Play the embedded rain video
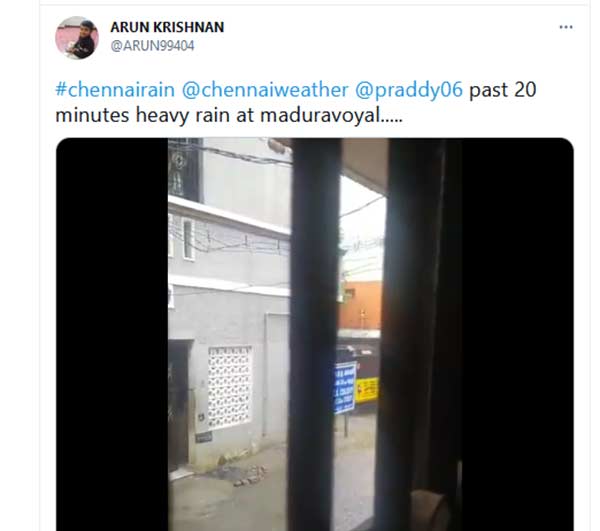This screenshot has width=600, height=531. coord(315,334)
